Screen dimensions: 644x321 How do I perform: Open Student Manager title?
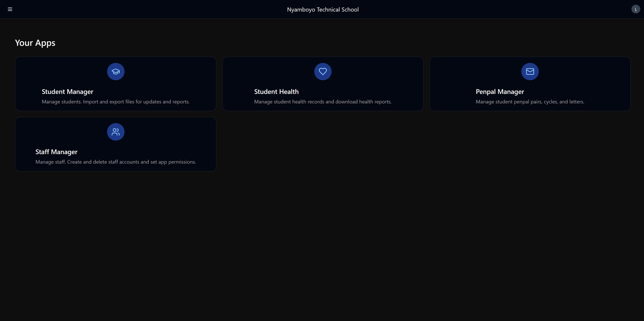tap(67, 92)
